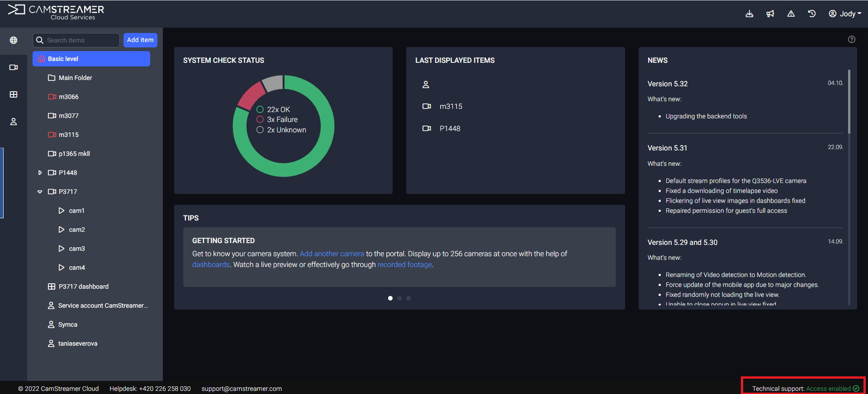Image resolution: width=868 pixels, height=394 pixels.
Task: Click the red Failure segment of donut chart
Action: (251, 95)
